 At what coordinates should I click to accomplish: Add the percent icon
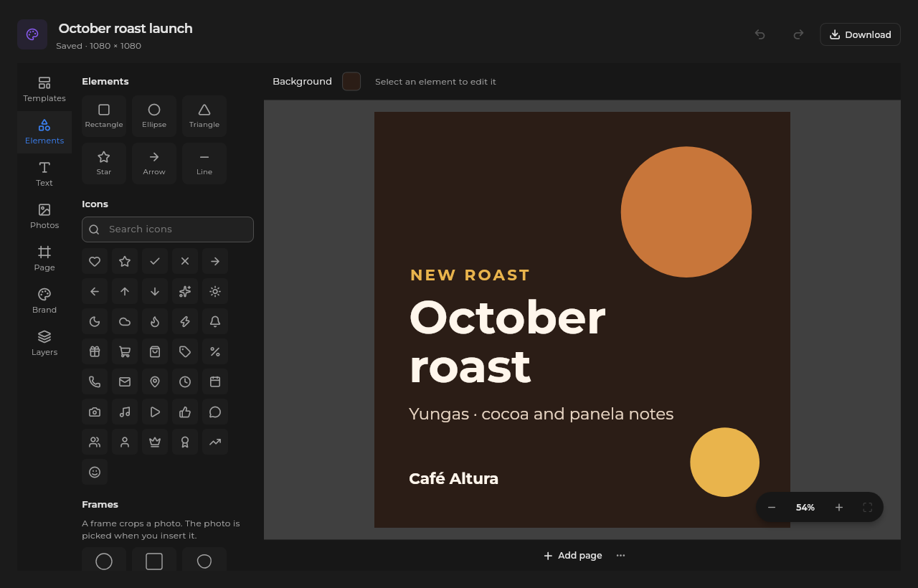[x=215, y=351]
